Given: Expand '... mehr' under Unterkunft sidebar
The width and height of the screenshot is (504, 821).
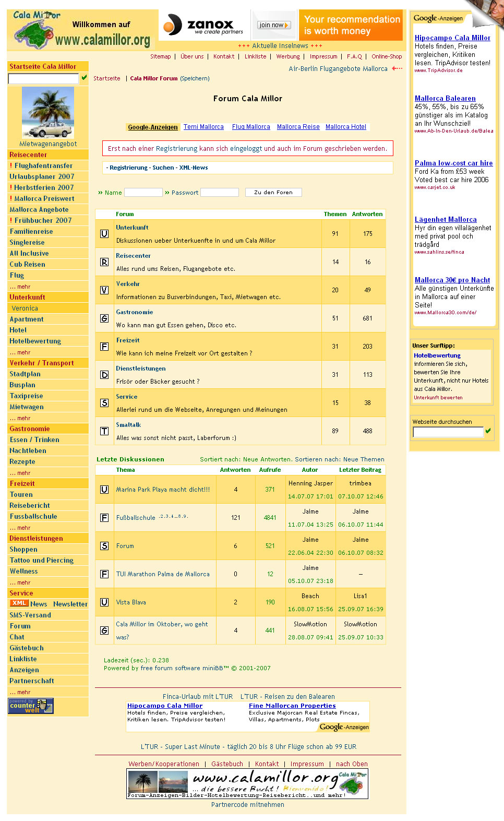Looking at the screenshot, I should 20,352.
